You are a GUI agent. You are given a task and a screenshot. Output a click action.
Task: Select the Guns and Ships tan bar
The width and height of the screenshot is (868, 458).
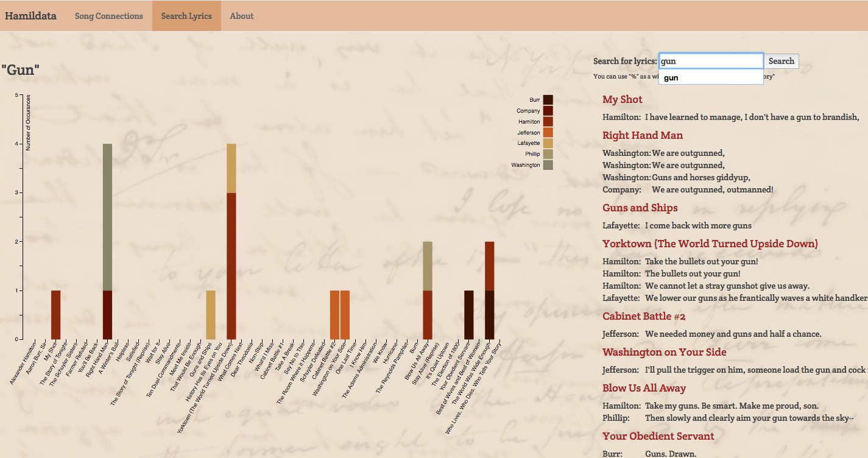pyautogui.click(x=211, y=315)
